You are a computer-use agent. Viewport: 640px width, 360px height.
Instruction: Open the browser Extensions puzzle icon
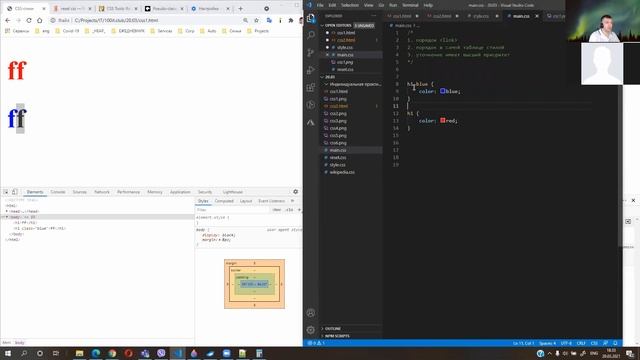[291, 20]
